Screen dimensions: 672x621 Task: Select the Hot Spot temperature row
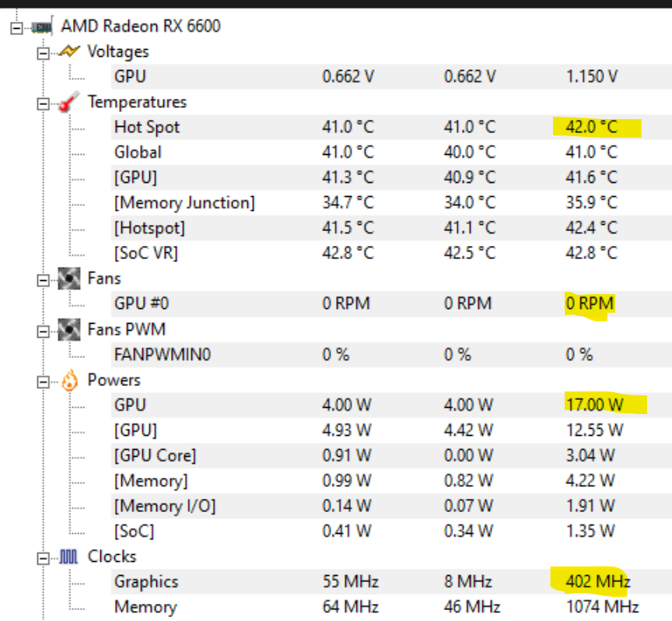391,127
